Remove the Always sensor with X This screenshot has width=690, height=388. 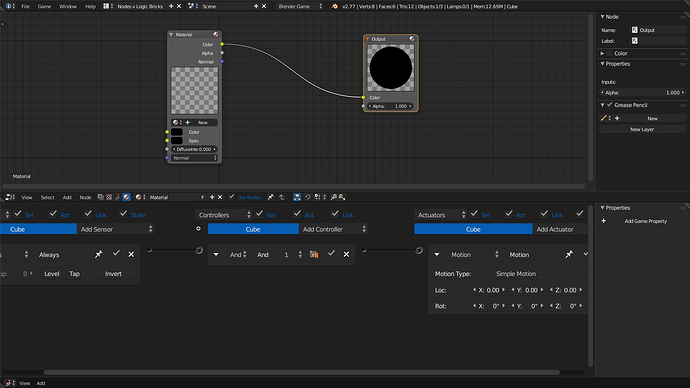coord(131,254)
